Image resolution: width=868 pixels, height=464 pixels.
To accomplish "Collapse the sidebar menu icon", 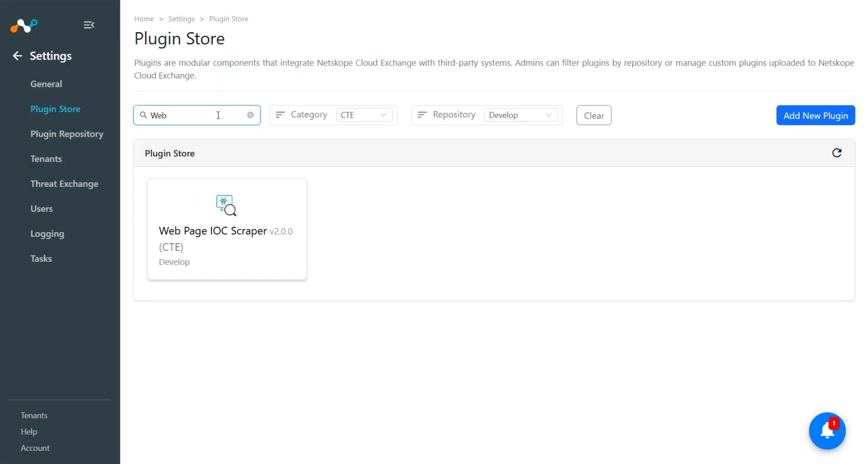I will click(89, 25).
